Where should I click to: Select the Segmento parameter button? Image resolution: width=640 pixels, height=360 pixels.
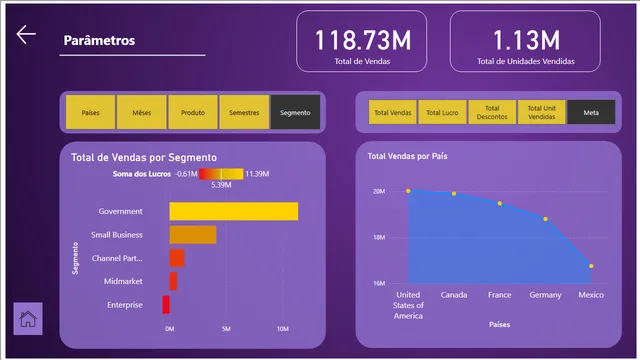295,112
